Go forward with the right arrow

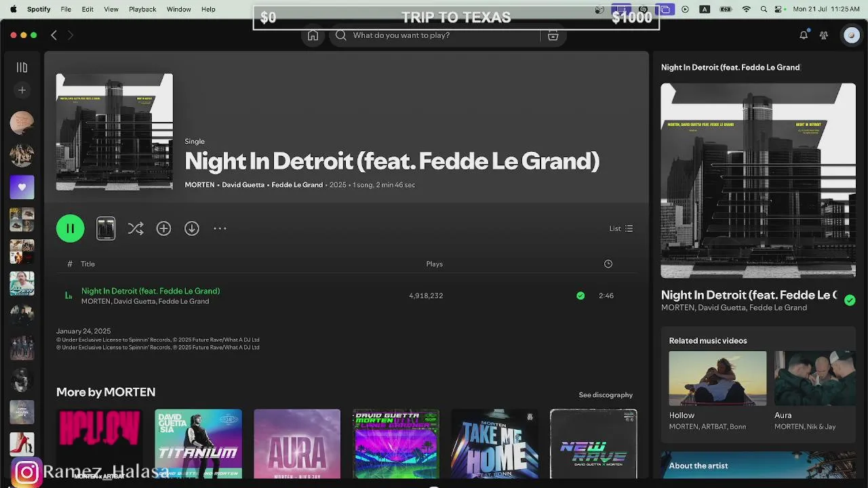click(x=70, y=35)
